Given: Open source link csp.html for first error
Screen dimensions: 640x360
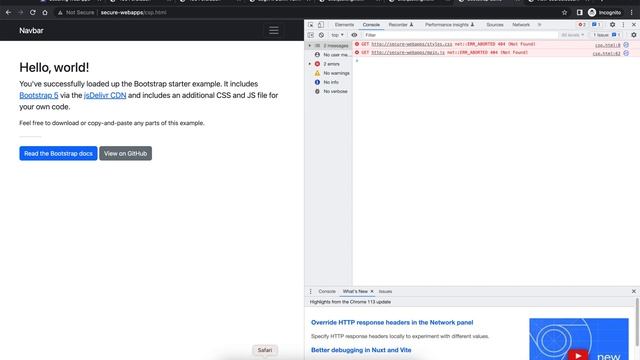Looking at the screenshot, I should pos(607,45).
